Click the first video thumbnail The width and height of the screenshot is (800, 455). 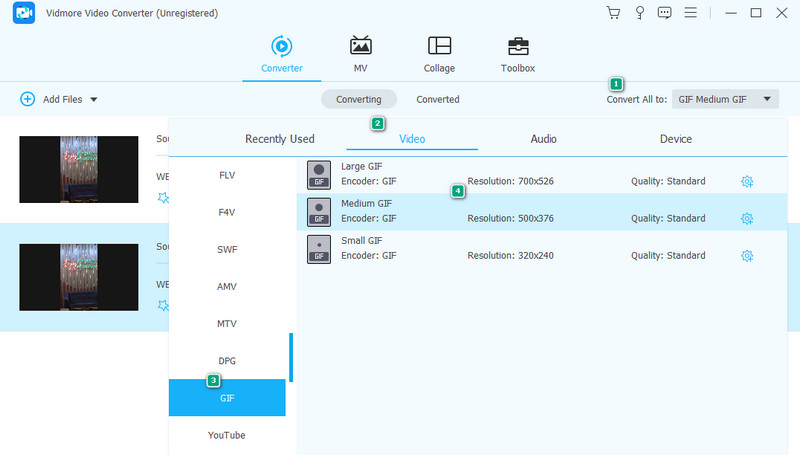tap(79, 155)
